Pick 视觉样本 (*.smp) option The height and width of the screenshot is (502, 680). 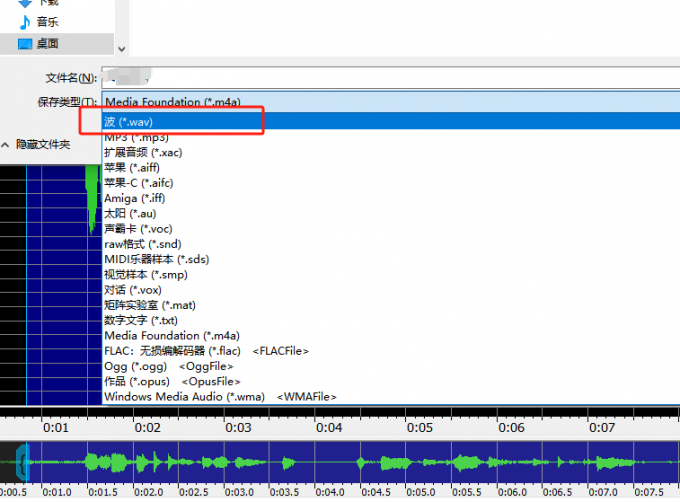(x=391, y=274)
